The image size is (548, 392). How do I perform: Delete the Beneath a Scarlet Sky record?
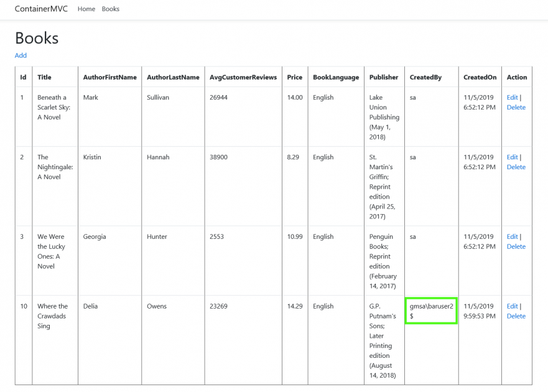[x=516, y=107]
